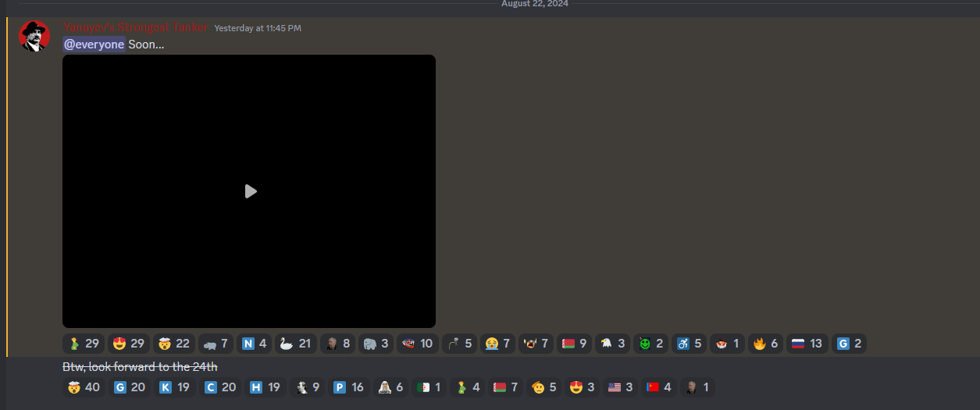Click Belarus flag reaction showing 7

504,387
